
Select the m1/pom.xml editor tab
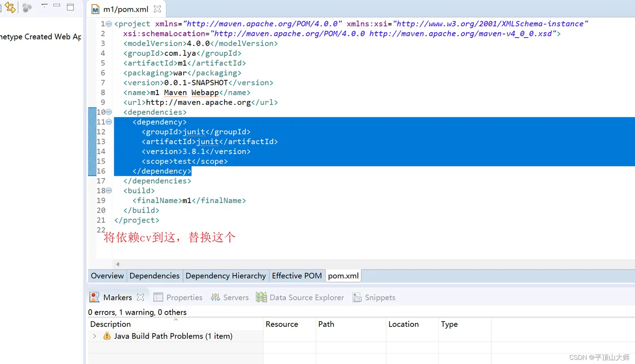(126, 9)
